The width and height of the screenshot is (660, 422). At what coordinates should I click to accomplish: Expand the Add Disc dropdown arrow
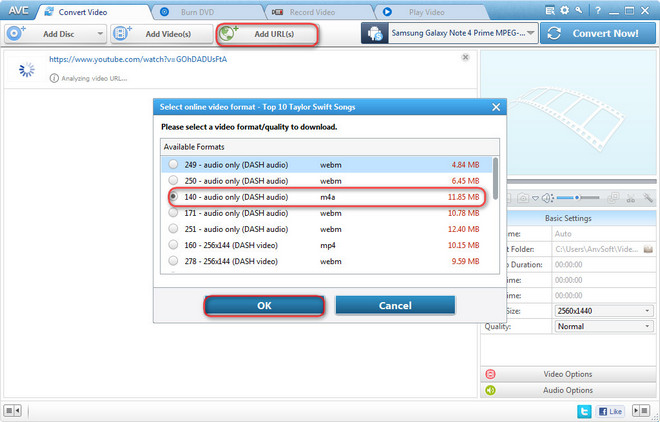click(100, 34)
